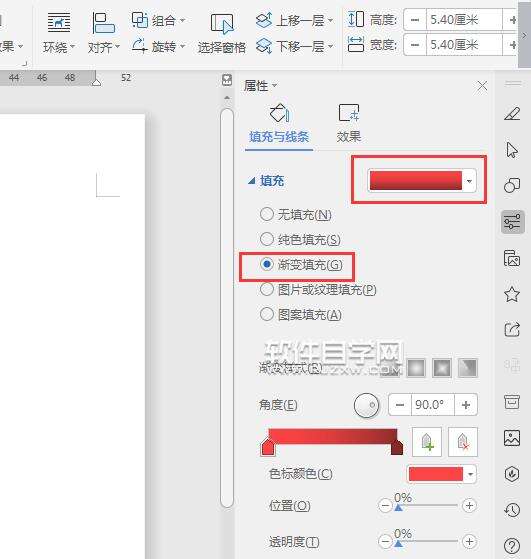Image resolution: width=531 pixels, height=559 pixels.
Task: Click the sidebar history clock icon
Action: (512, 510)
